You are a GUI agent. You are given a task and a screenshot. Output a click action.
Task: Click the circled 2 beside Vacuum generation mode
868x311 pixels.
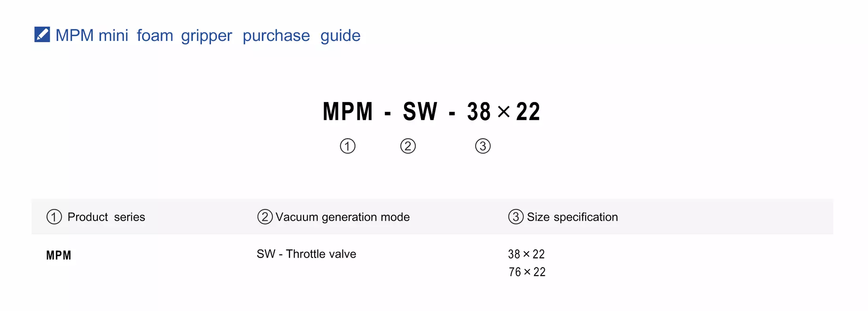pyautogui.click(x=265, y=217)
